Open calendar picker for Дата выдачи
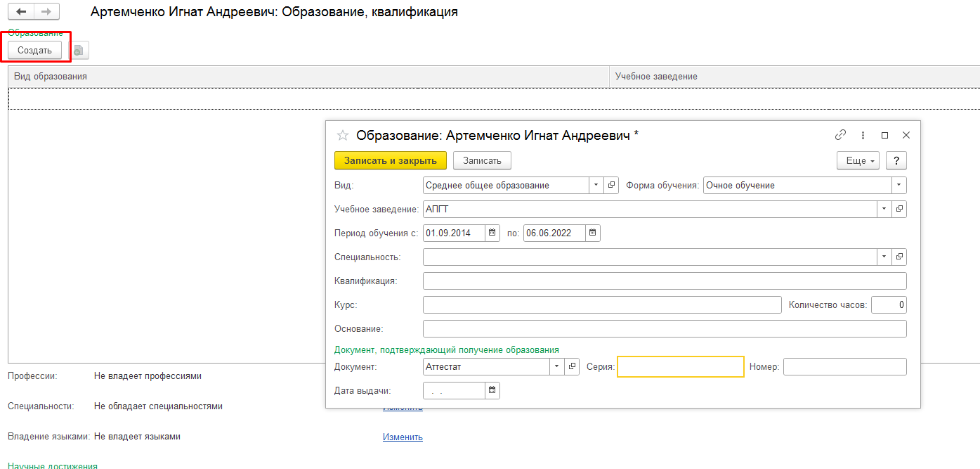The height and width of the screenshot is (469, 980). [492, 390]
